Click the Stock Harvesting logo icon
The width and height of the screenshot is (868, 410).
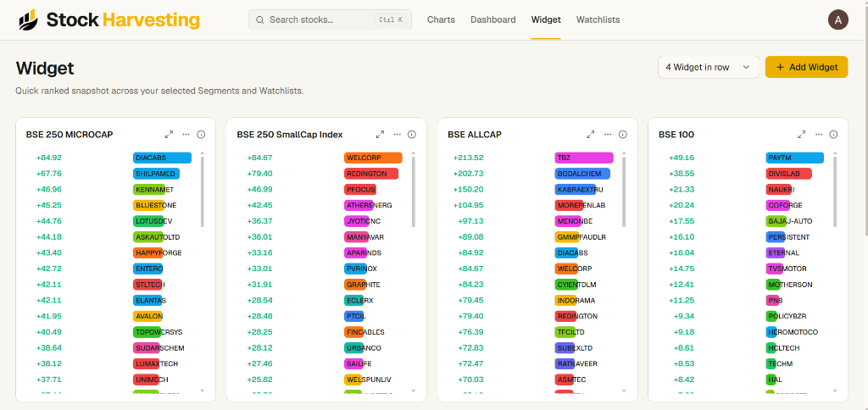28,20
